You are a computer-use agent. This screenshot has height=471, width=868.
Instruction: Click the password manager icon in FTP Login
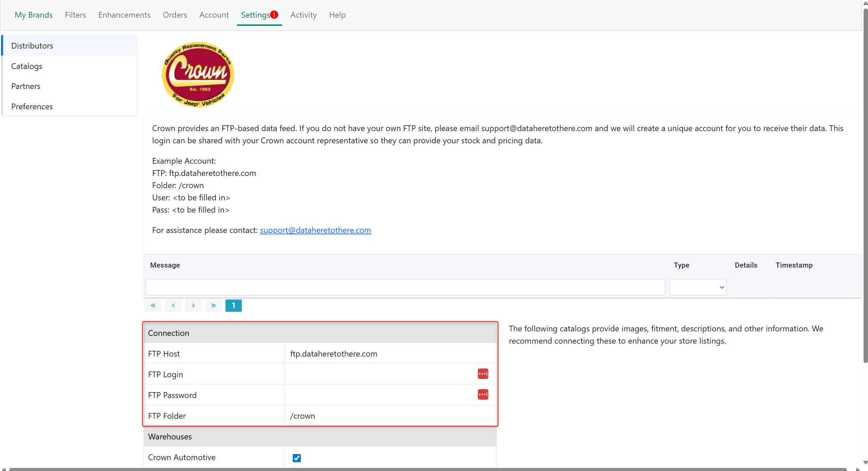(x=483, y=374)
